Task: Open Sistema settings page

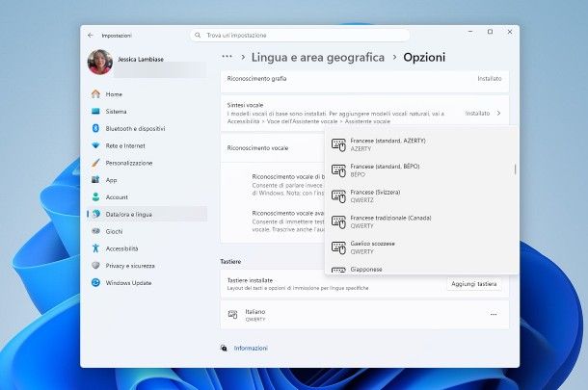Action: coord(147,112)
